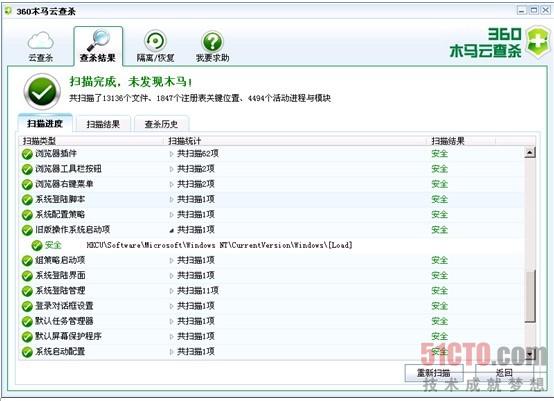This screenshot has height=401, width=554.
Task: Click the 安全 result for 浏览器插件
Action: click(440, 154)
